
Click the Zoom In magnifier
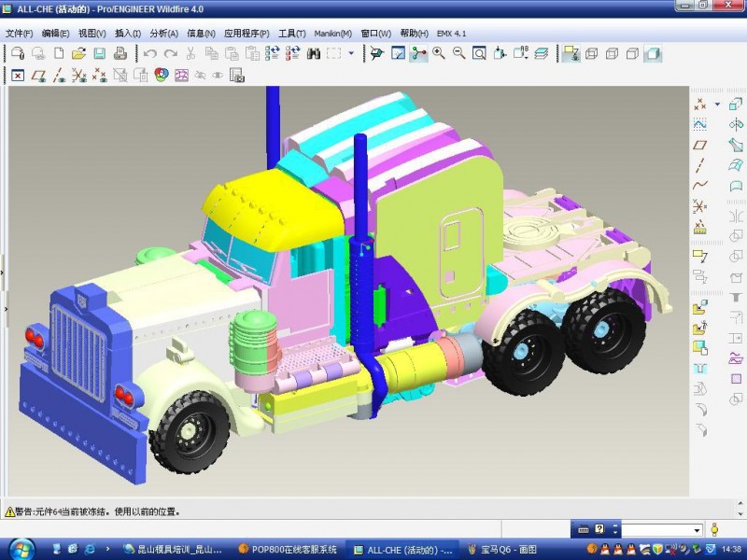click(439, 53)
